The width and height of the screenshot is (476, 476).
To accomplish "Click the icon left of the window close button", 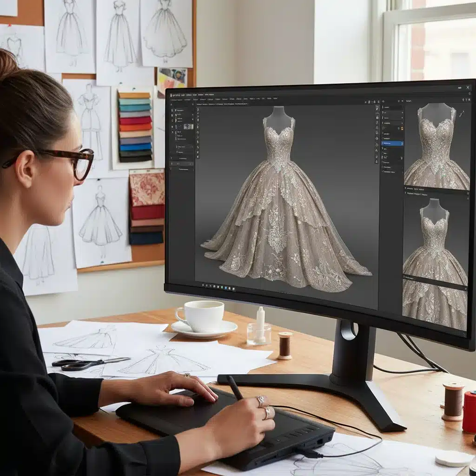I will coord(460,88).
